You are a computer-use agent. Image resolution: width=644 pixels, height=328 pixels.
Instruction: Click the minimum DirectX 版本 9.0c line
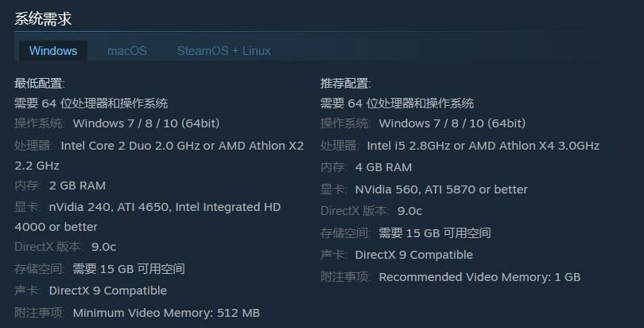[x=65, y=247]
